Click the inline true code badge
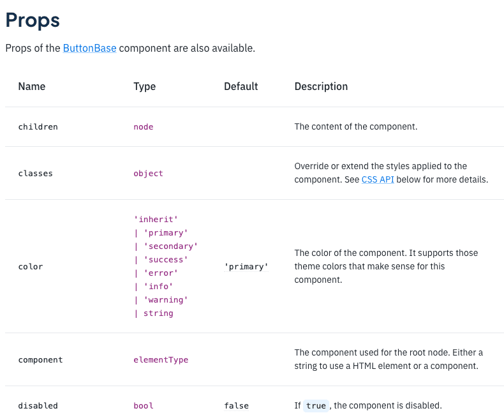Image resolution: width=504 pixels, height=420 pixels. [316, 406]
